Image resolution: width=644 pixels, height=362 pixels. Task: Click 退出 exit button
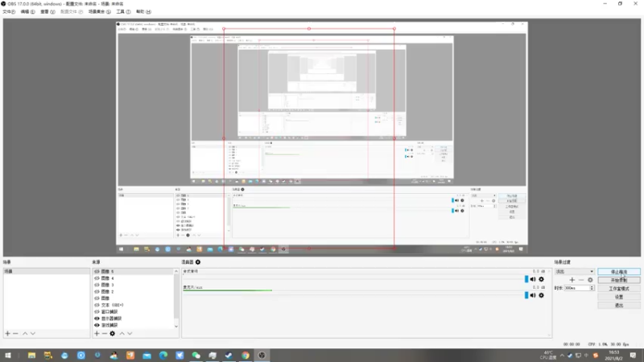tap(619, 306)
